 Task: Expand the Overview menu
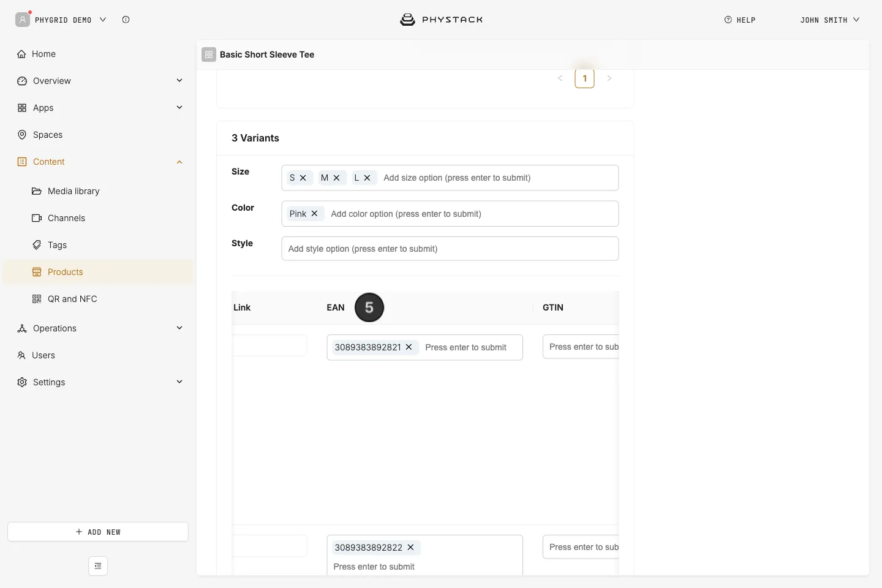click(x=179, y=81)
